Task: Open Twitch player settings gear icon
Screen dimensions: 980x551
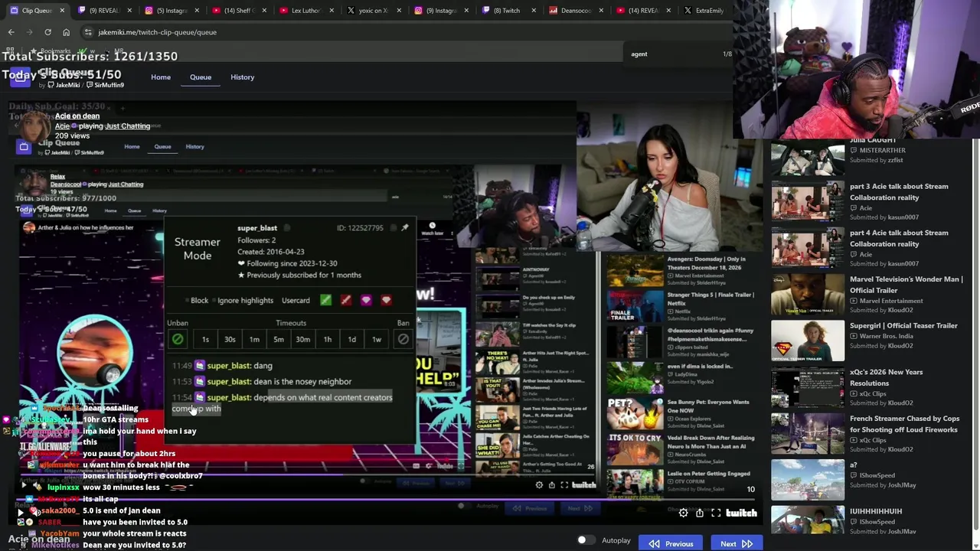Action: pyautogui.click(x=684, y=513)
